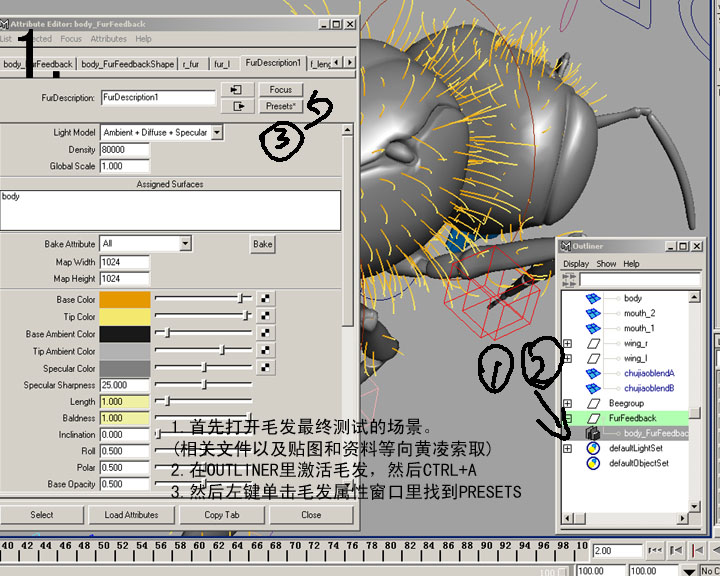Viewport: 720px width, 576px height.
Task: Click the FurDescription name field
Action: pos(158,97)
